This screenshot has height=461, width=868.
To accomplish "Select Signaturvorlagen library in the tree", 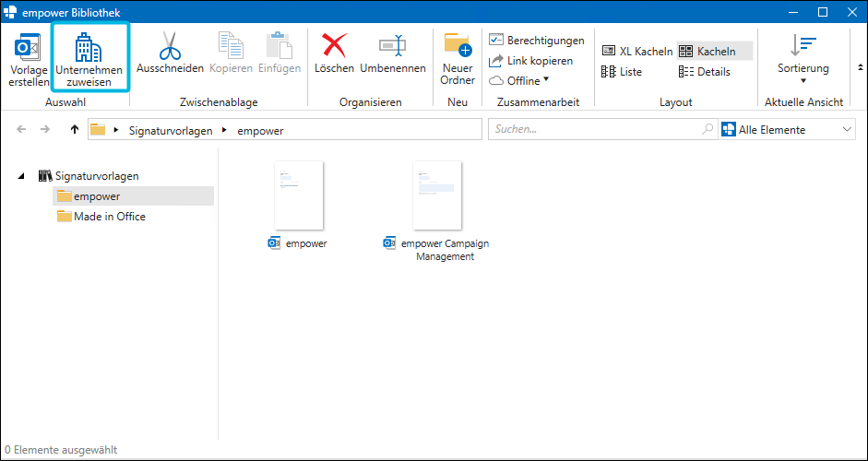I will 89,176.
